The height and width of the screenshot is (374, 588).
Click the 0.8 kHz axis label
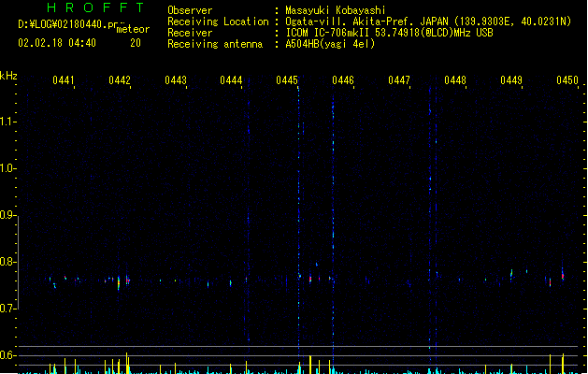7,262
